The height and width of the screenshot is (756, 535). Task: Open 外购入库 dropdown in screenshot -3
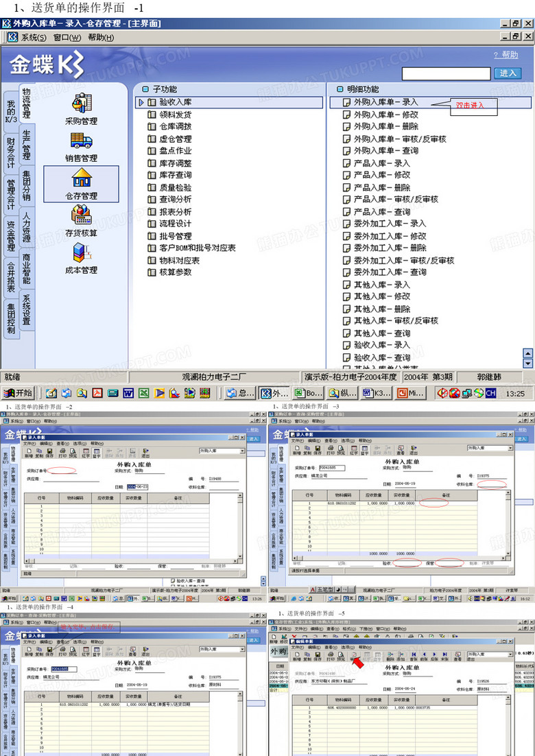510,448
